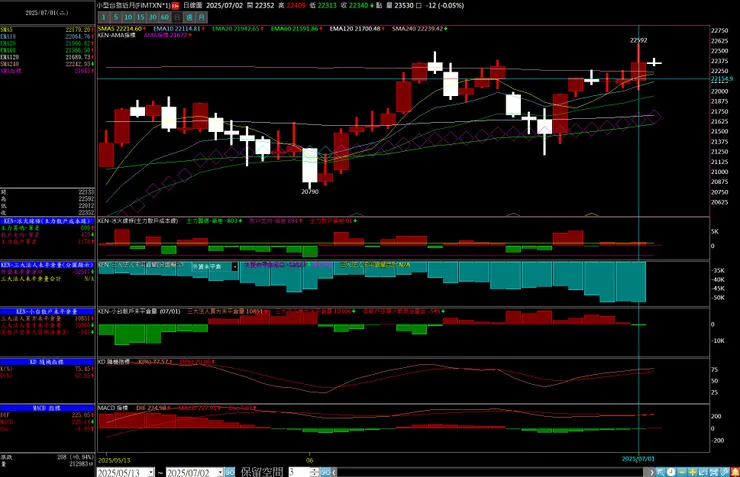Click the 22154.9 crosshair price tag
740x477 pixels.
click(722, 79)
